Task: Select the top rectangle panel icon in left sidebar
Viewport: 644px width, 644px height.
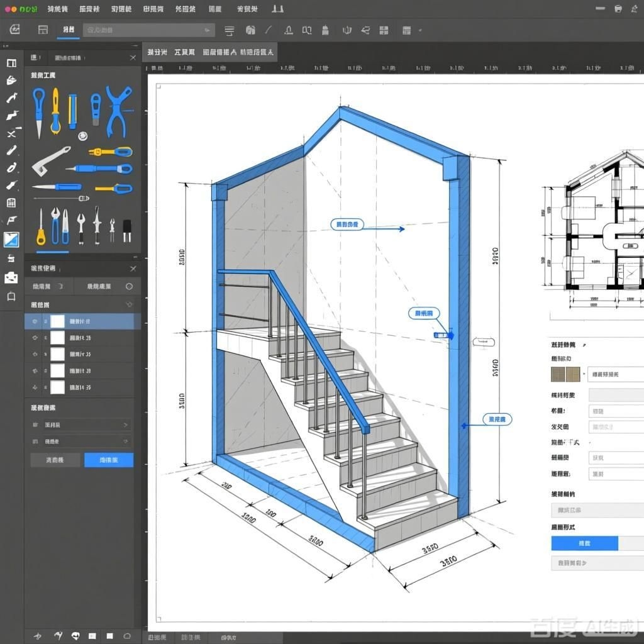Action: [x=11, y=63]
